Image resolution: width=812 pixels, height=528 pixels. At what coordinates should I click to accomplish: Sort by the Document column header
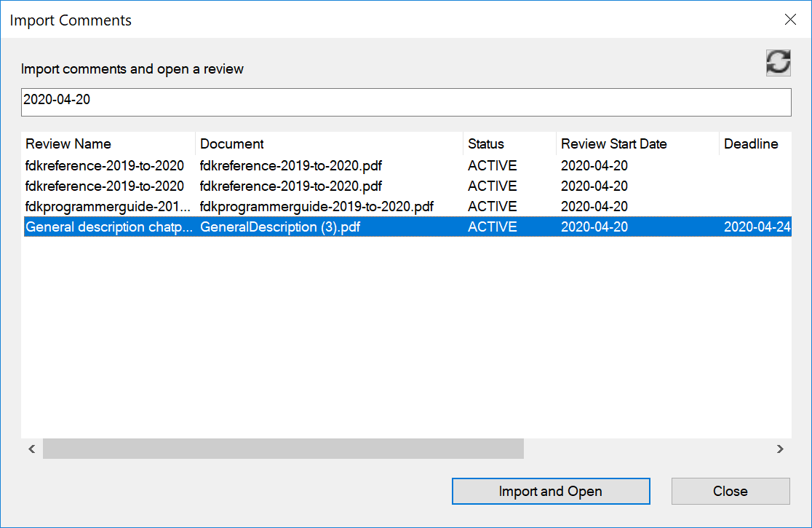(328, 144)
